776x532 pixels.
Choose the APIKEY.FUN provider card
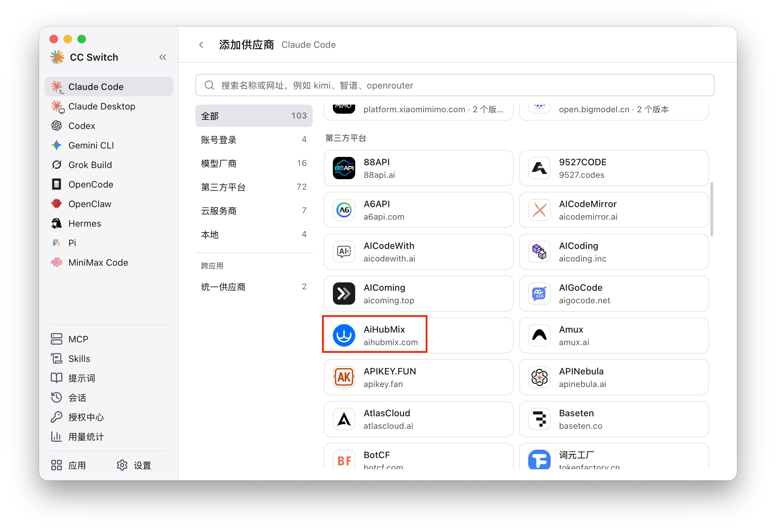click(x=418, y=377)
